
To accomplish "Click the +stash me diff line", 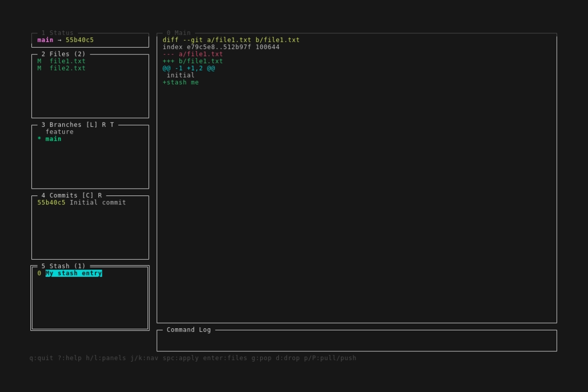I will [181, 82].
